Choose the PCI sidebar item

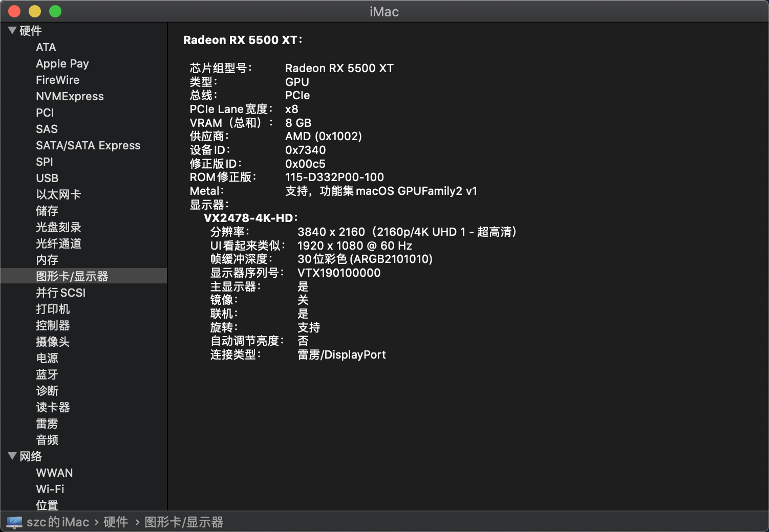45,113
